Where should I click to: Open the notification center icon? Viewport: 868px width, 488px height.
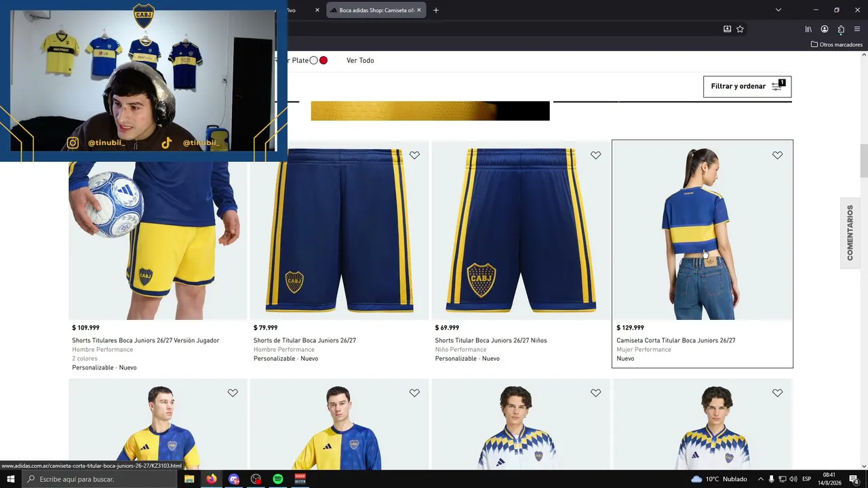pyautogui.click(x=854, y=479)
